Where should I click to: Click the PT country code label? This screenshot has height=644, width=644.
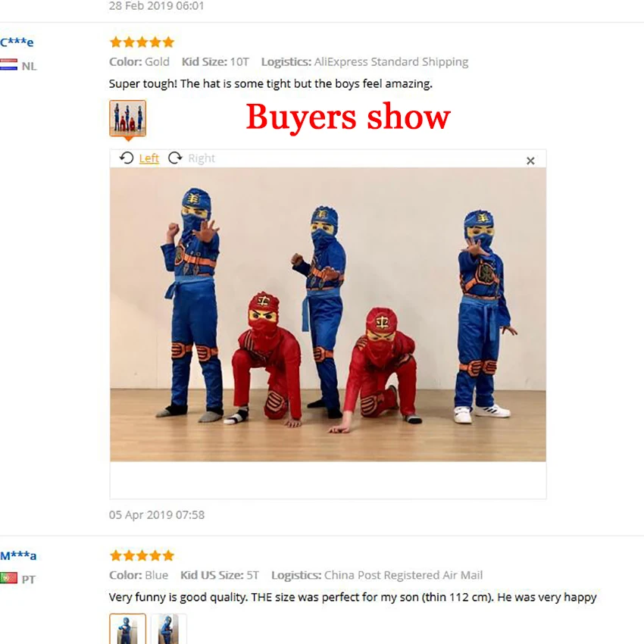point(29,580)
